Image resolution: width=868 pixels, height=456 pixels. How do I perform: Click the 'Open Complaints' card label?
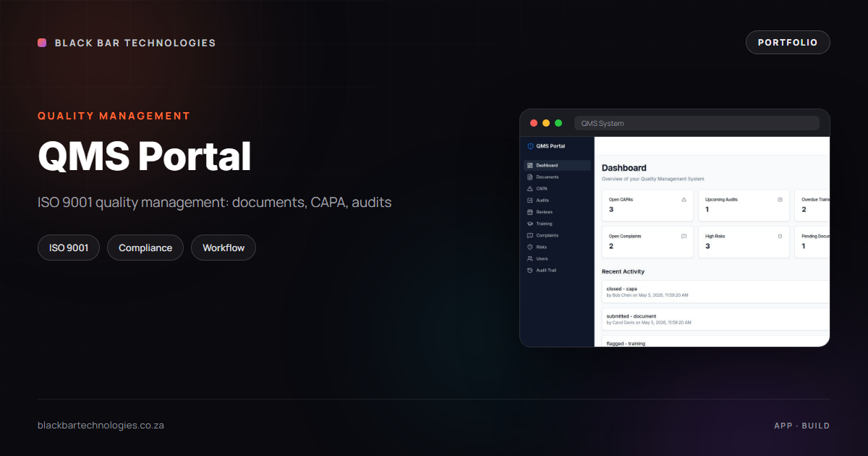pos(625,236)
